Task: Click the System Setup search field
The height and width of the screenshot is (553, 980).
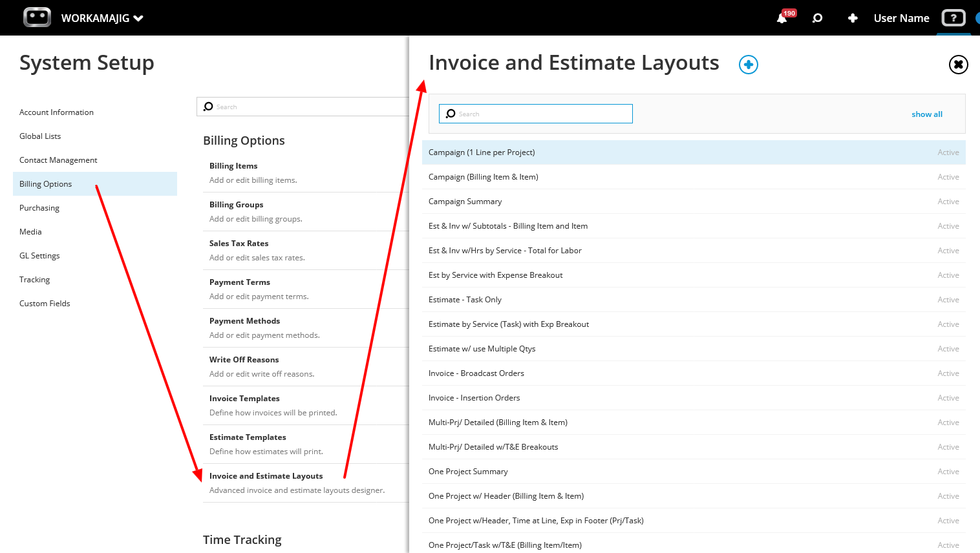Action: click(303, 107)
